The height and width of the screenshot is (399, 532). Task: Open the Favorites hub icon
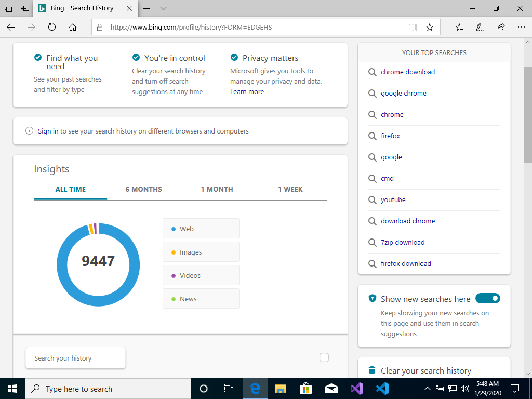459,28
